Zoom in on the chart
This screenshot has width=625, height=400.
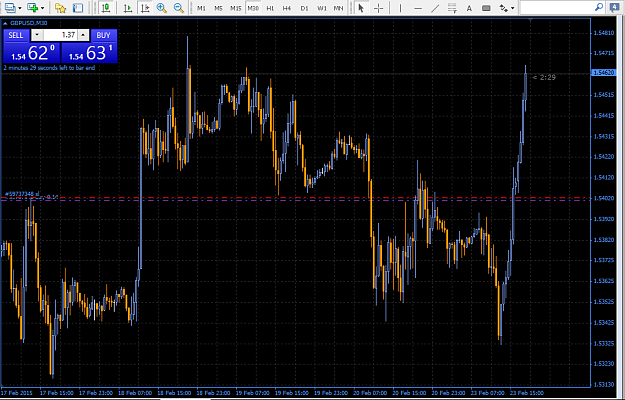(161, 8)
